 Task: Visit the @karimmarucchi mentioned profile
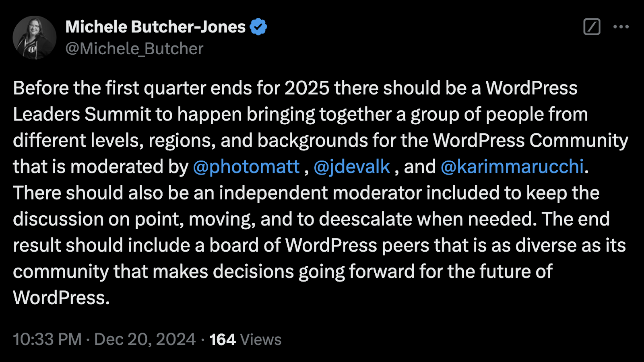(512, 167)
